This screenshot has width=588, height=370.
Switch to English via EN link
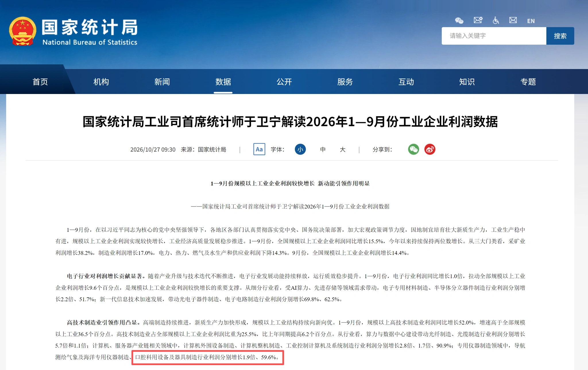click(531, 21)
